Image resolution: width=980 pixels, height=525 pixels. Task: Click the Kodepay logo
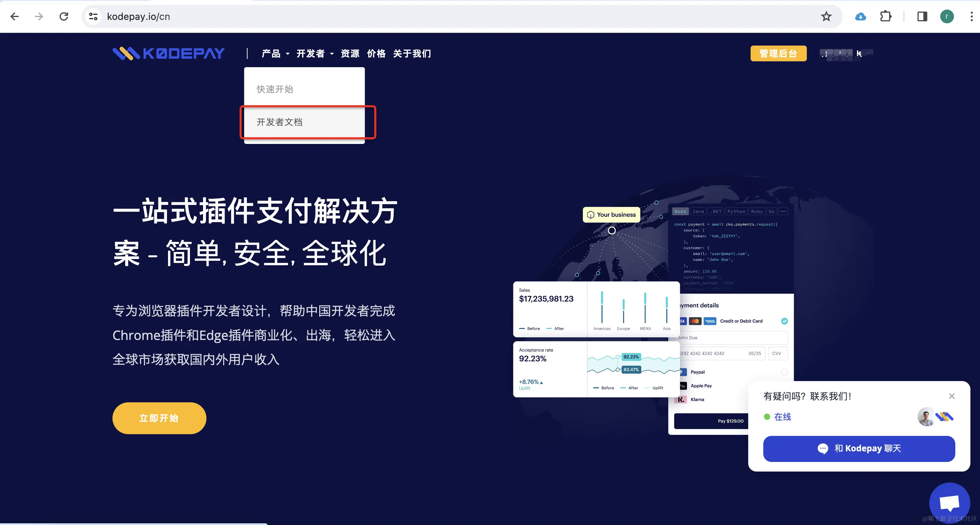(x=168, y=53)
